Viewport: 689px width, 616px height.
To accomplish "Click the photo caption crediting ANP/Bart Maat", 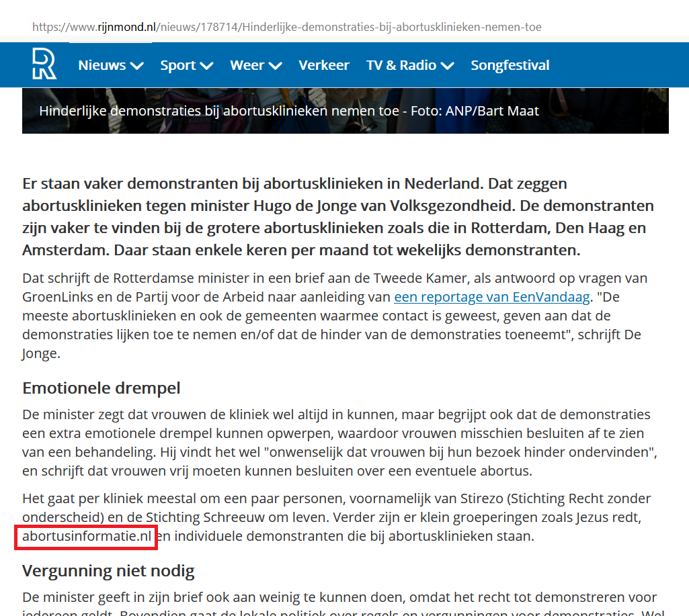I will 289,111.
